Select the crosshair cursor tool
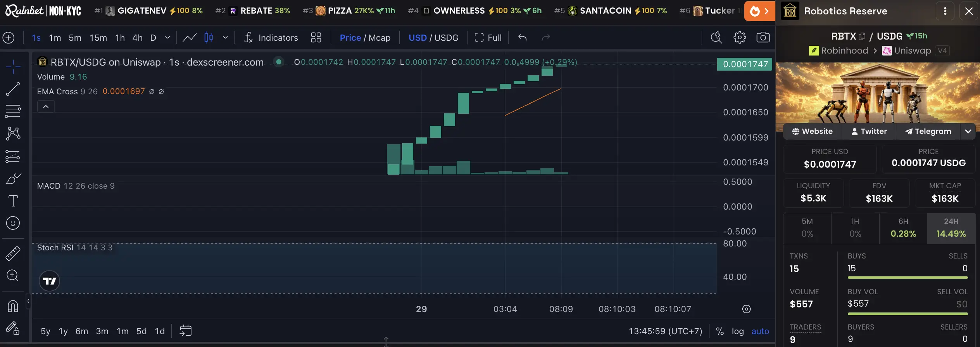Viewport: 980px width, 347px height. tap(13, 67)
